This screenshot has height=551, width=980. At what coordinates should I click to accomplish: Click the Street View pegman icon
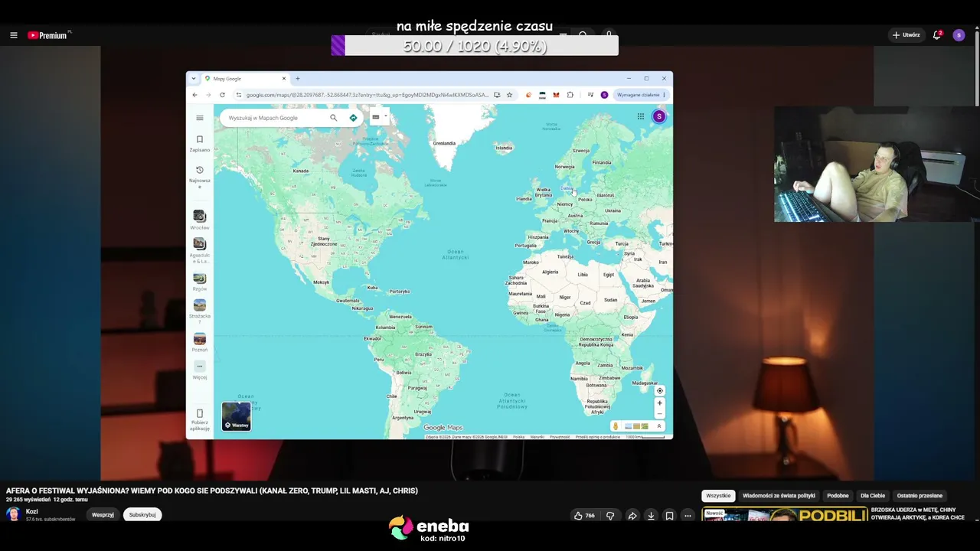(x=615, y=426)
